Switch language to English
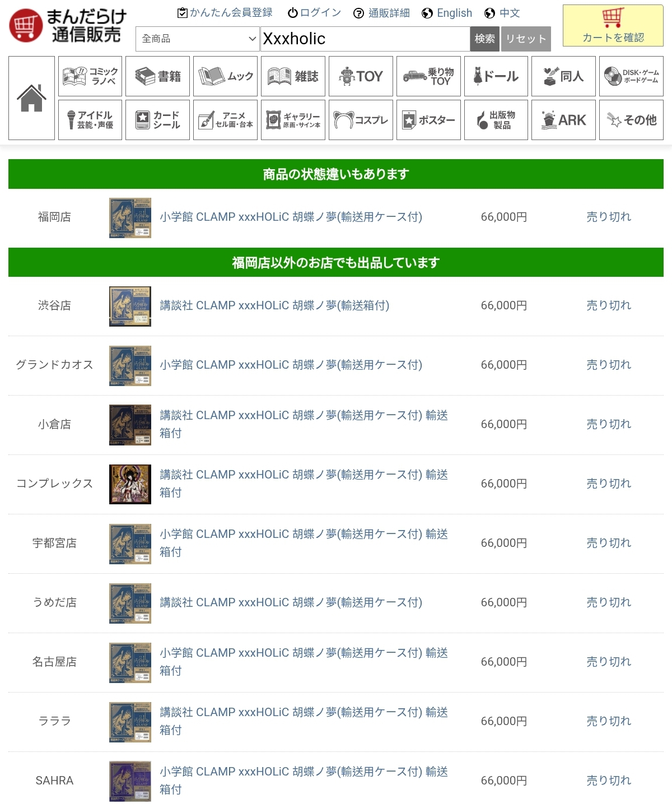Viewport: 672px width, 808px height. click(447, 13)
